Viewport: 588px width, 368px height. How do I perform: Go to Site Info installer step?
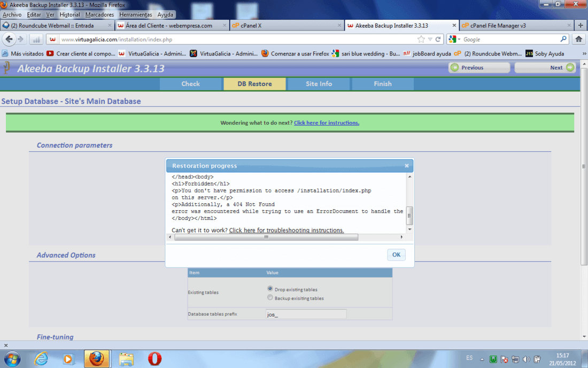[319, 83]
